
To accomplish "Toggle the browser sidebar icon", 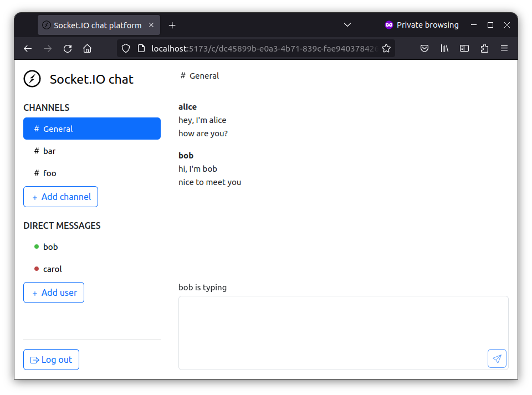I will point(464,48).
